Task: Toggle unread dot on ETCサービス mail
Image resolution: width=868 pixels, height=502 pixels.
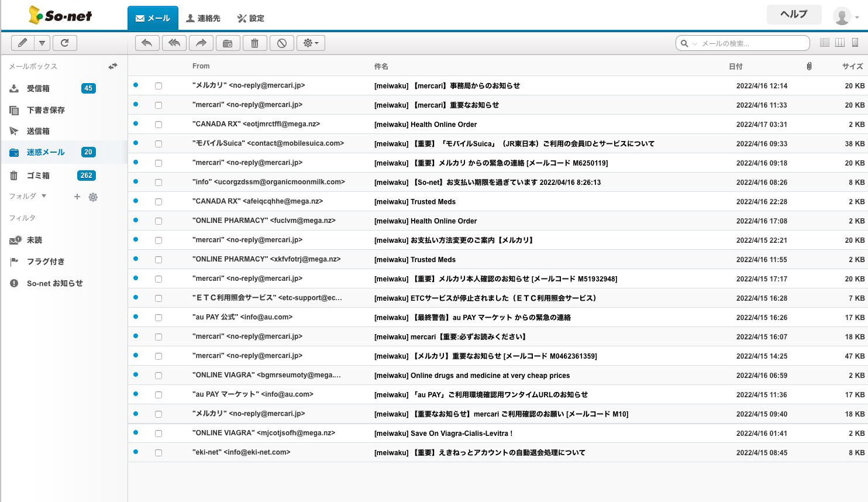Action: coord(136,297)
